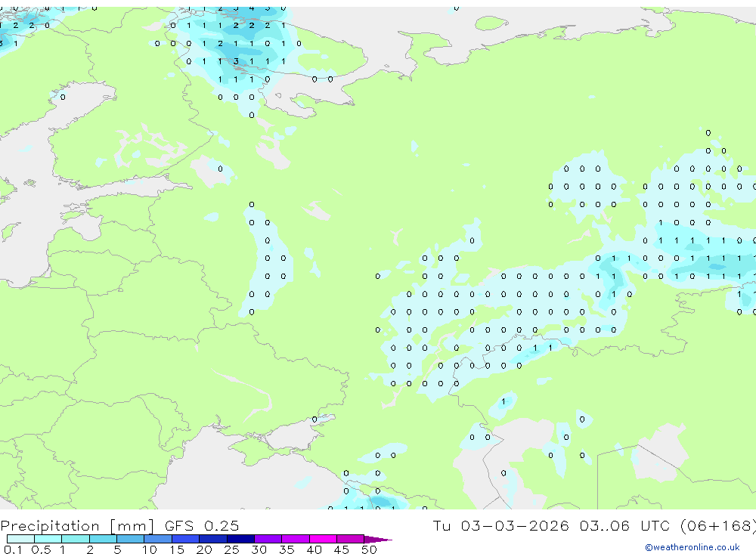Click the '10' legend scale label

pos(150,549)
